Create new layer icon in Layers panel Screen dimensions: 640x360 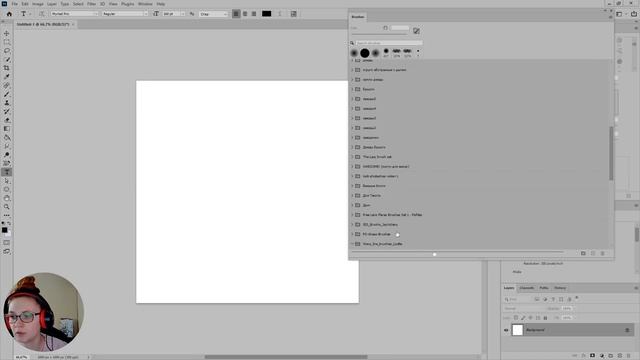[620, 356]
